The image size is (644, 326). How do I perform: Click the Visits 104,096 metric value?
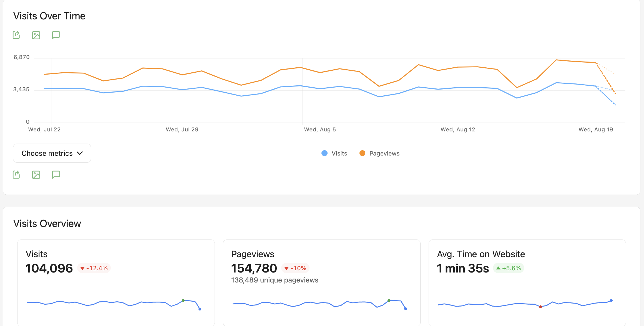(49, 268)
